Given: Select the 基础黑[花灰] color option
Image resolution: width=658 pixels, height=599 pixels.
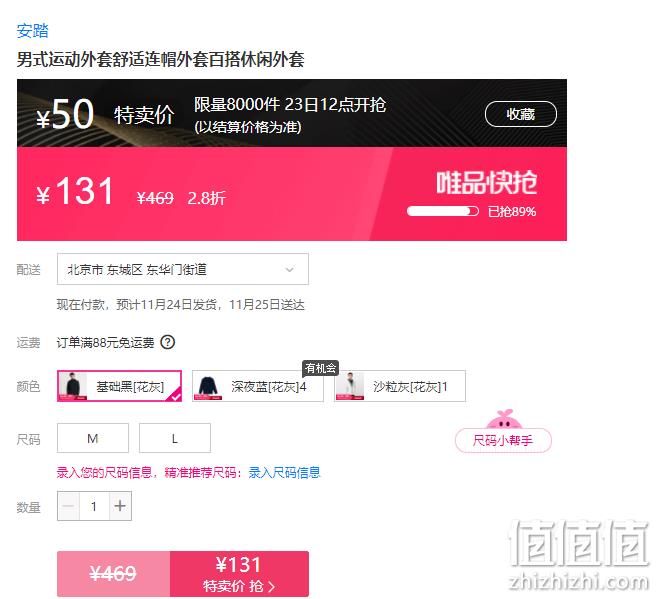Looking at the screenshot, I should 119,386.
